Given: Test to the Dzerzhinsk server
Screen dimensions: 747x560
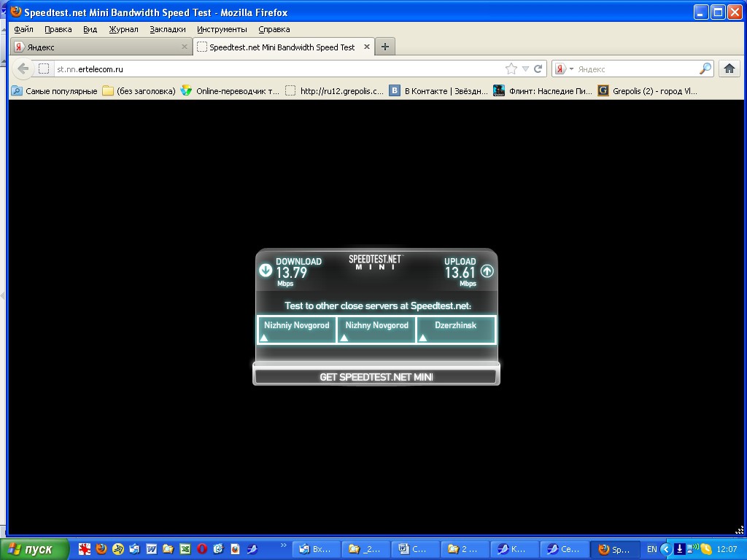Looking at the screenshot, I should 457,330.
